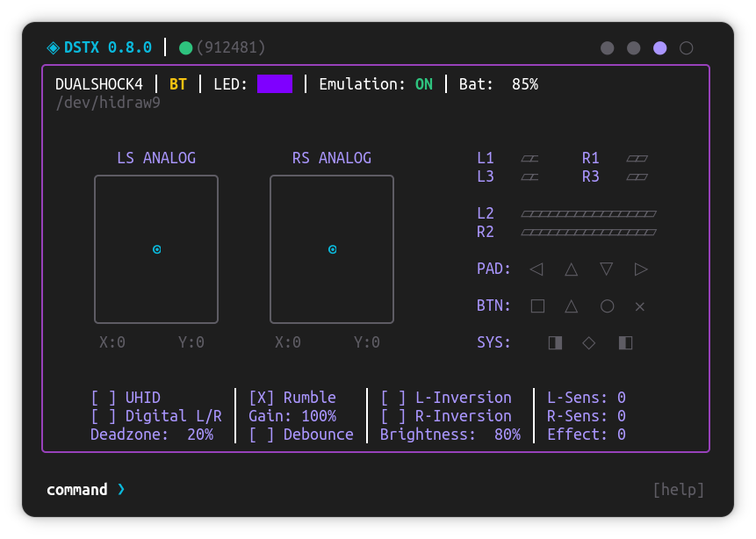Click the LS ANALOG stick box
Screen dimensions: 756x539
pyautogui.click(x=156, y=249)
